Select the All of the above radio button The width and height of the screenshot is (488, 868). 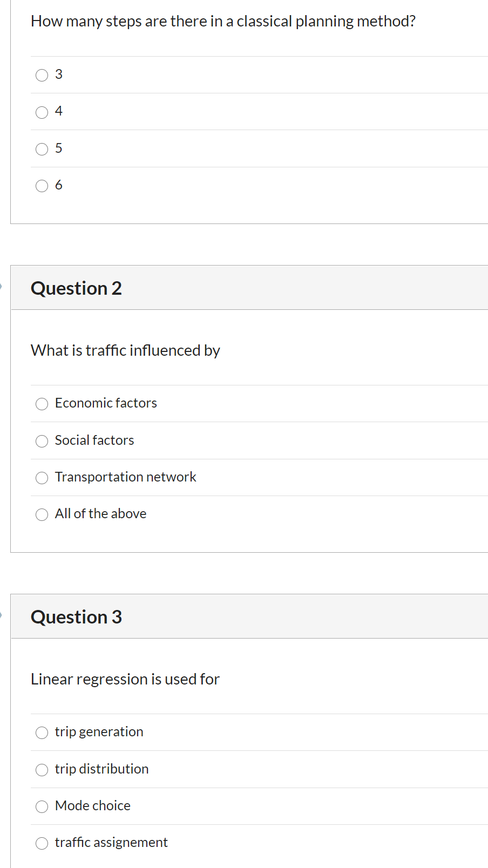point(42,514)
